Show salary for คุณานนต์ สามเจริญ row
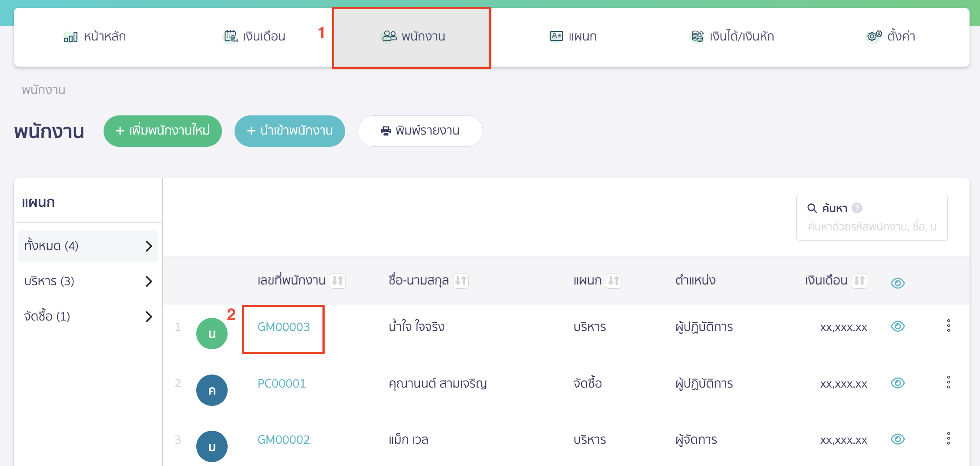 point(897,383)
